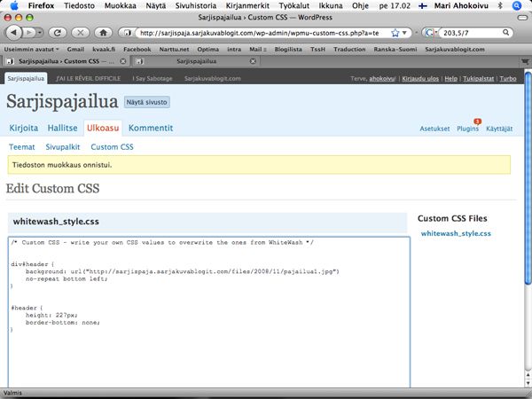
Task: Open the Kirjoita admin tab
Action: coord(23,128)
